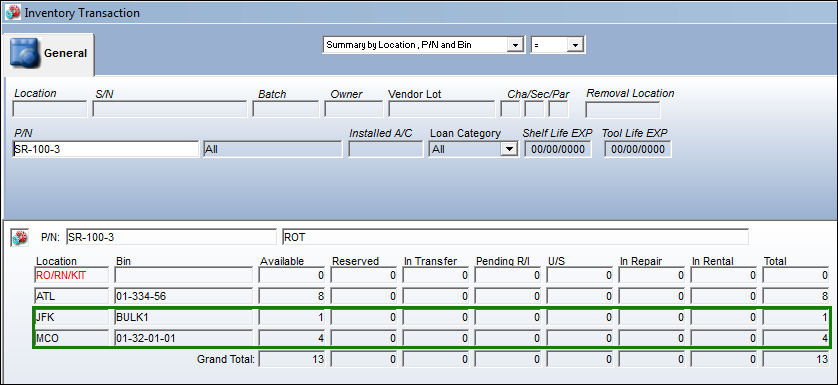Click the Grand Total Available value 13
The width and height of the screenshot is (838, 385).
(x=292, y=359)
